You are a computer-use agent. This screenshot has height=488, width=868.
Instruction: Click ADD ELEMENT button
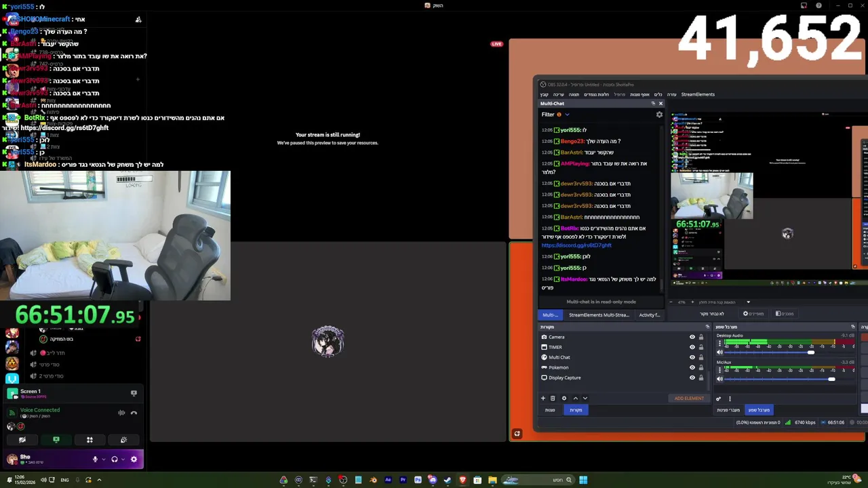pyautogui.click(x=689, y=399)
